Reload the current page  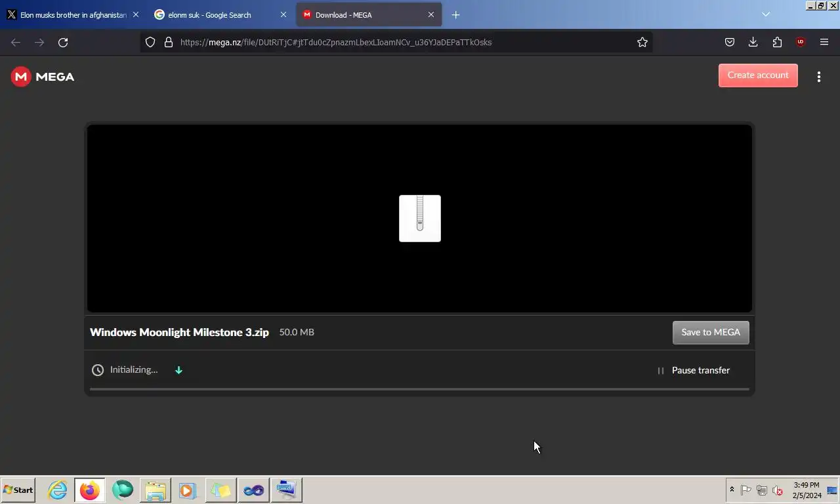[x=63, y=42]
